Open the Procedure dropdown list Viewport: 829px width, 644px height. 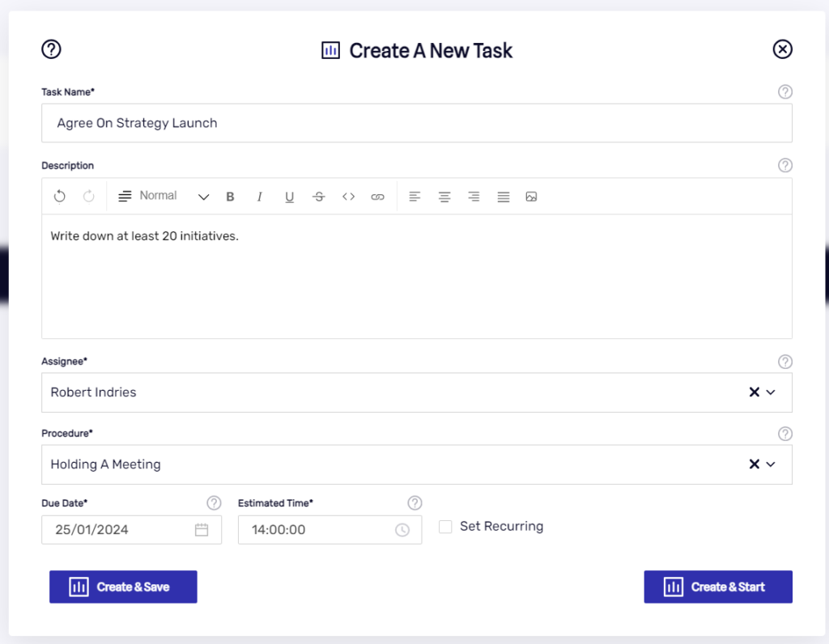coord(772,464)
